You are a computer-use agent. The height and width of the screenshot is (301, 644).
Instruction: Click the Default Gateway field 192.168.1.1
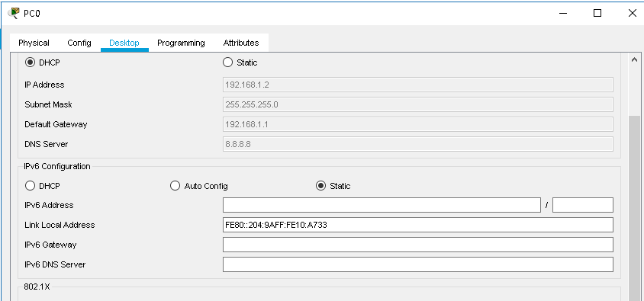pyautogui.click(x=417, y=124)
